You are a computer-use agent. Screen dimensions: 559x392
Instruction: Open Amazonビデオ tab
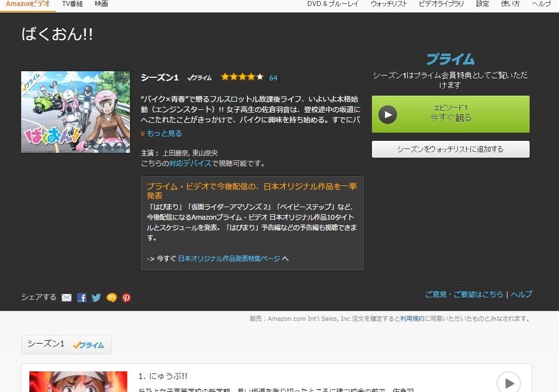point(28,4)
